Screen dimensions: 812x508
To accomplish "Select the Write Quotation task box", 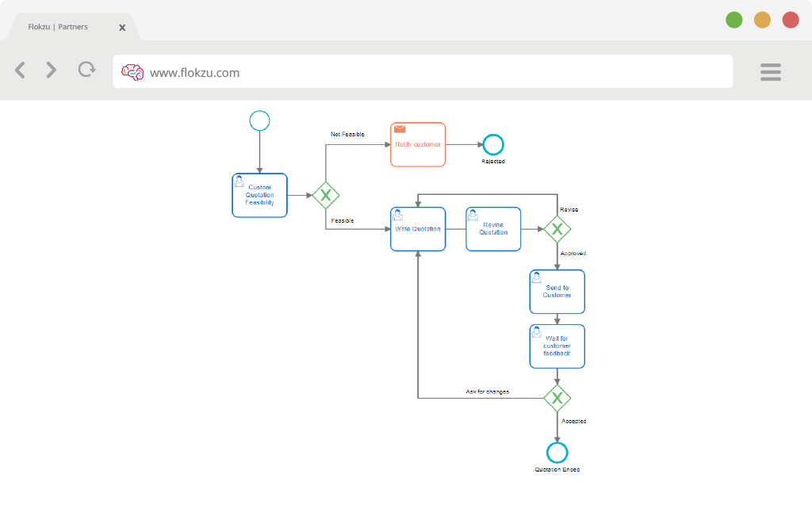I will tap(418, 229).
